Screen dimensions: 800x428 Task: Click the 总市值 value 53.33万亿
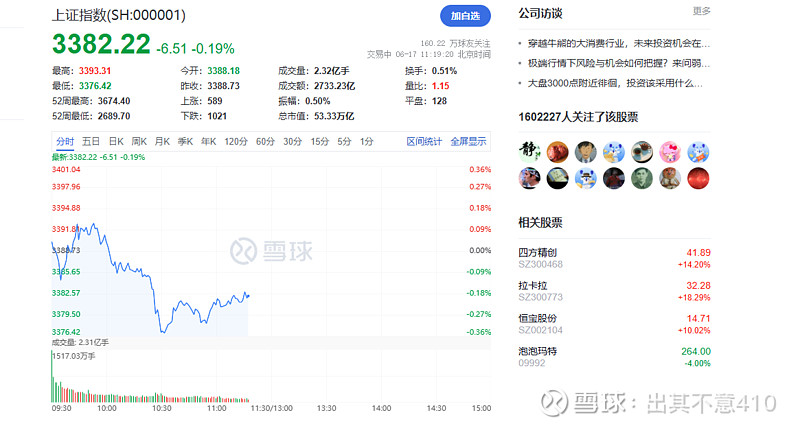[334, 116]
